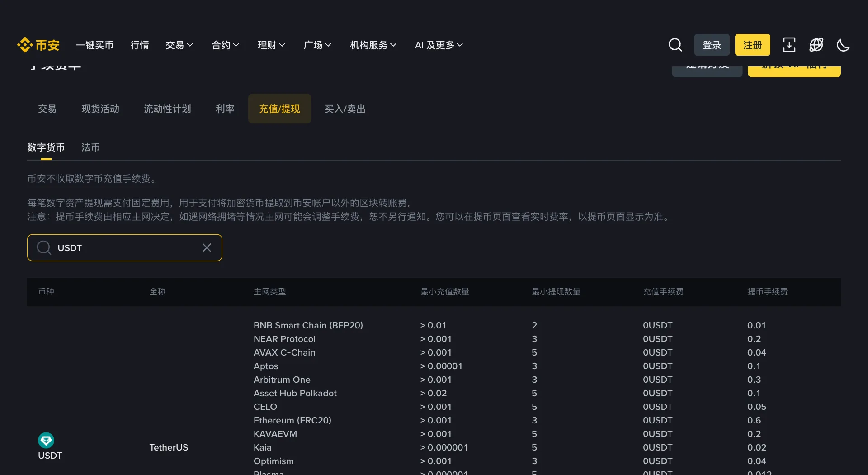Screen dimensions: 868x475
Task: Click the 主网类型 column header
Action: point(270,292)
